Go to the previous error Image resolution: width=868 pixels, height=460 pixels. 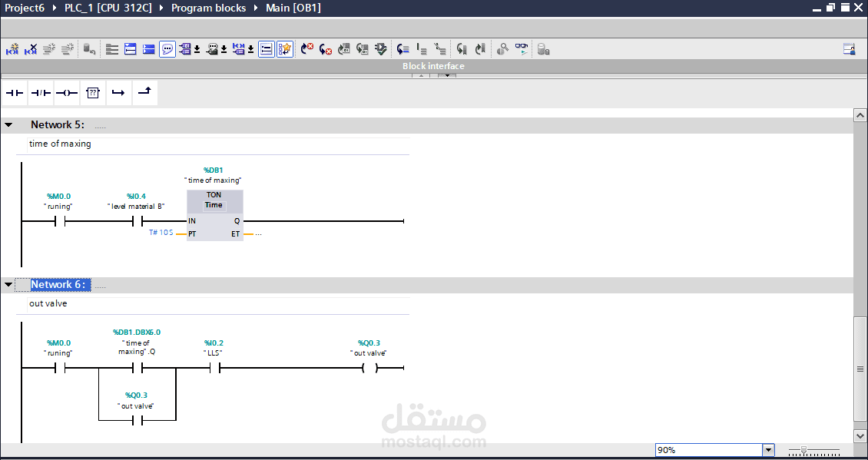(307, 49)
